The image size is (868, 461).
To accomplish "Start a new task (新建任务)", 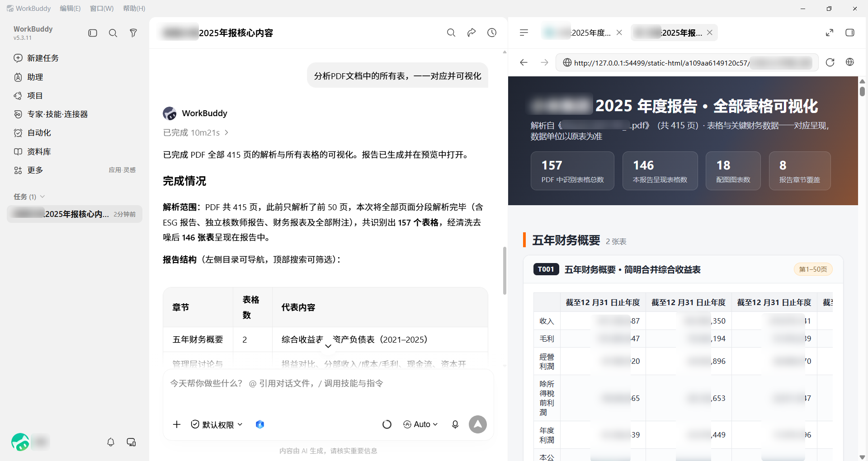I will [x=36, y=58].
